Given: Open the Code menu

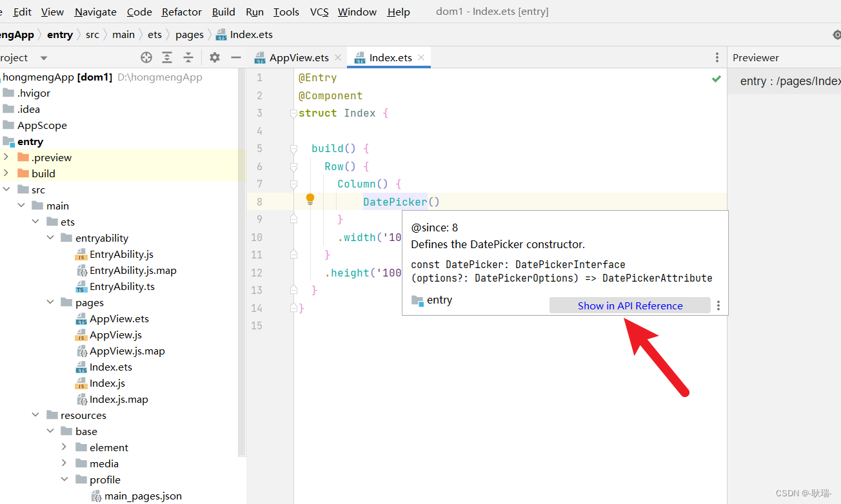Looking at the screenshot, I should (x=139, y=12).
